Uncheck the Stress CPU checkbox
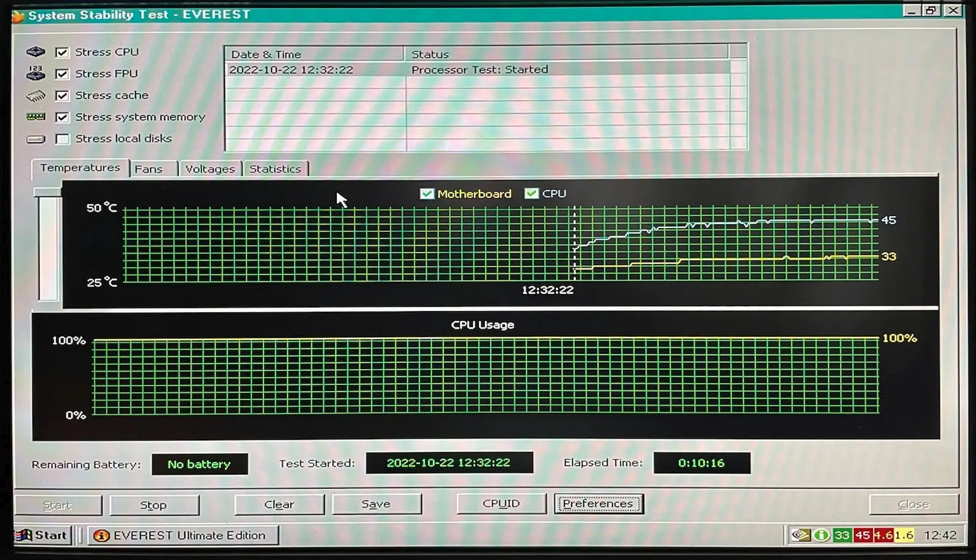 (x=62, y=52)
